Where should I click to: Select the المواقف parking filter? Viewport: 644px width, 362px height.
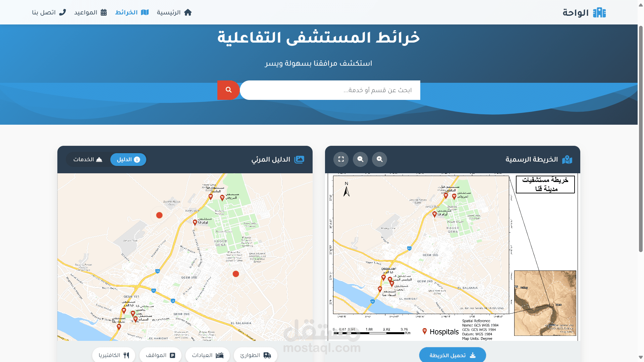coord(160,355)
